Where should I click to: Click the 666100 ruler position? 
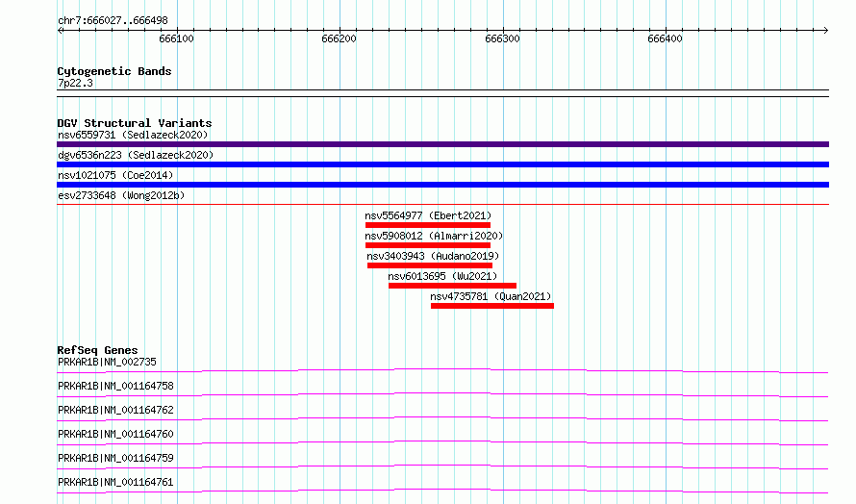coord(176,38)
